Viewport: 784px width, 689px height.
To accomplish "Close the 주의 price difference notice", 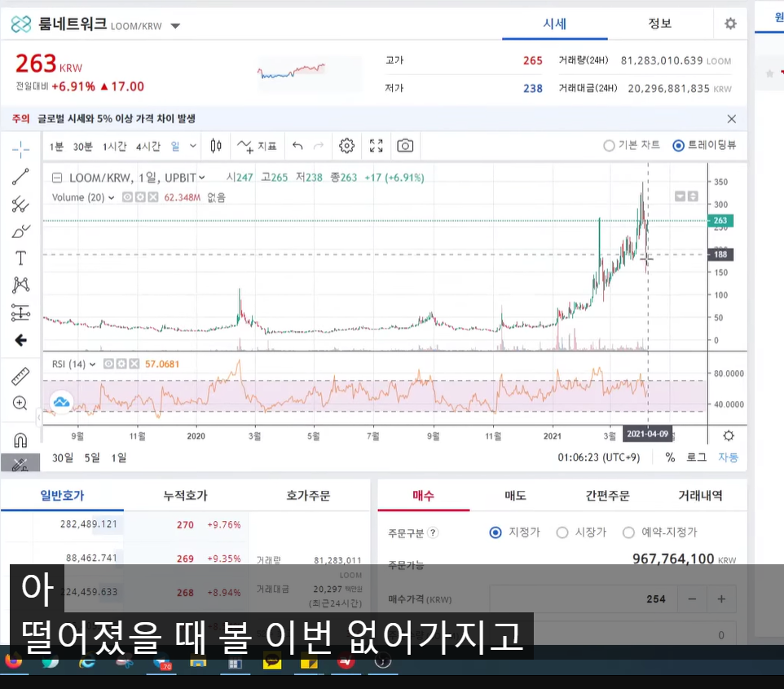I will pyautogui.click(x=732, y=118).
